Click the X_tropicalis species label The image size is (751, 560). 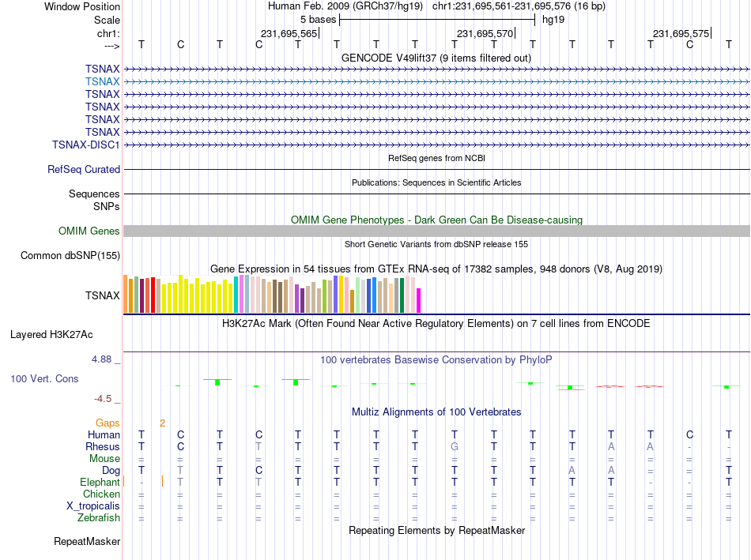[x=93, y=506]
